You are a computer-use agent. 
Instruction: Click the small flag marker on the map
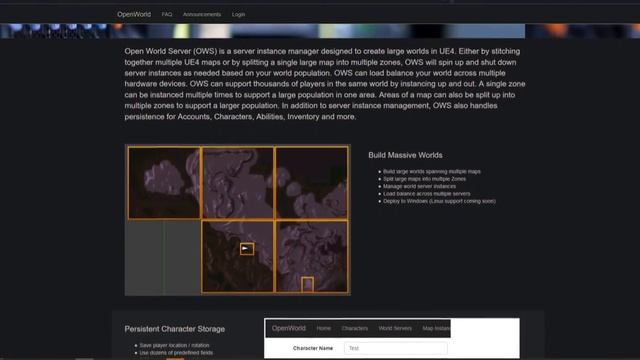247,249
